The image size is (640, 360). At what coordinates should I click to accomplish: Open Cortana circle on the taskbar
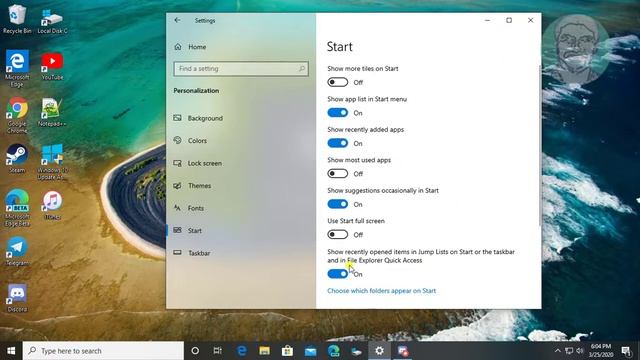point(195,351)
